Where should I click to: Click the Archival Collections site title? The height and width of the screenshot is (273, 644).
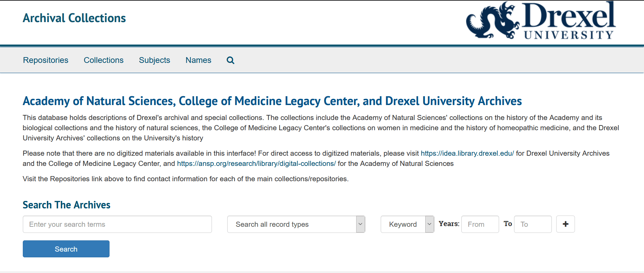pos(74,18)
